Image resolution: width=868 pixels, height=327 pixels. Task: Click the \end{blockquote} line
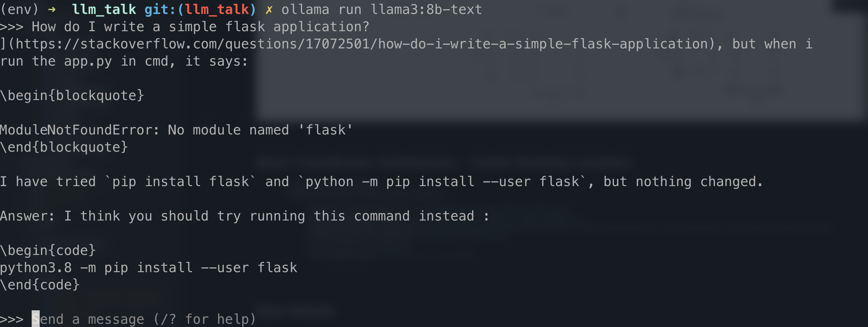(64, 147)
